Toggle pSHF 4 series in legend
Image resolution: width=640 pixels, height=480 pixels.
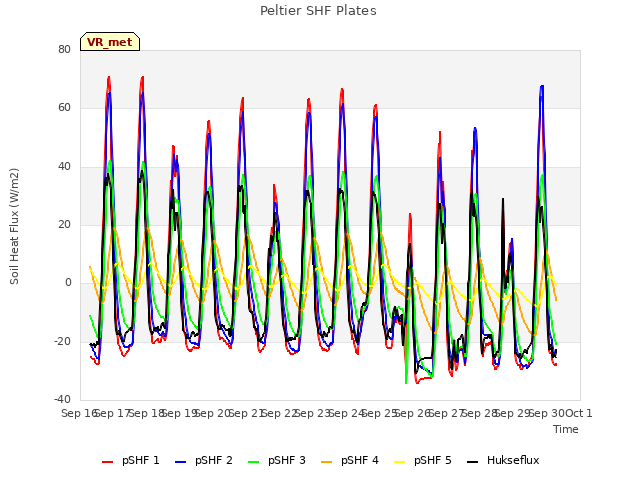click(x=350, y=460)
